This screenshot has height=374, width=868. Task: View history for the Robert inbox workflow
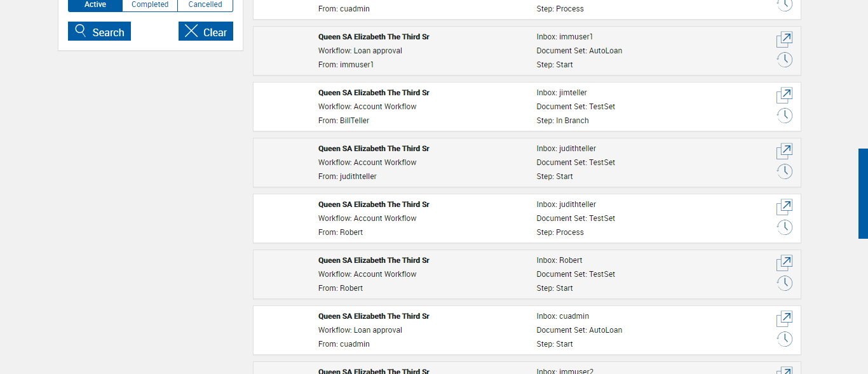785,283
